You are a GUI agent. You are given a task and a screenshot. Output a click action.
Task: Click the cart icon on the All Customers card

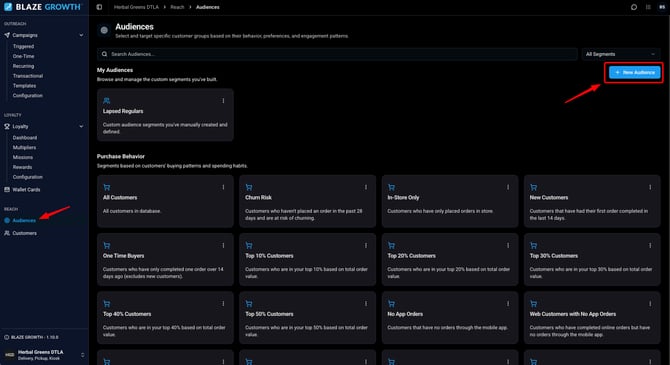106,187
